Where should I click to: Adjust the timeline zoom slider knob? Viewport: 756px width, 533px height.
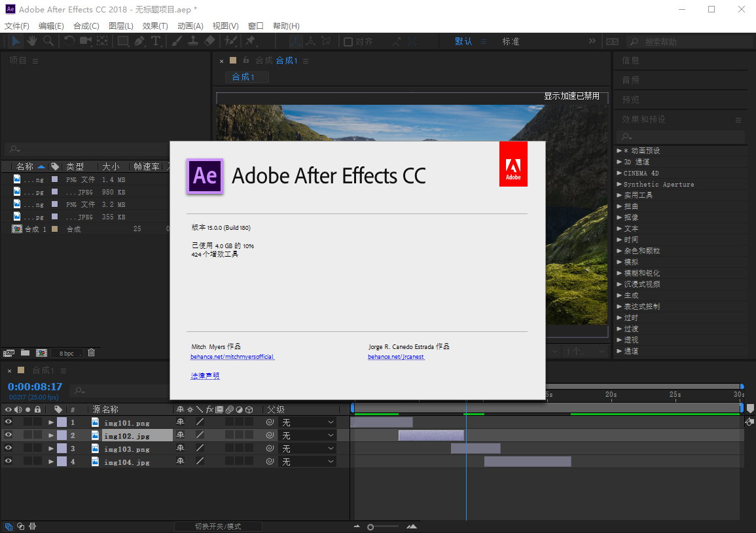coord(370,526)
